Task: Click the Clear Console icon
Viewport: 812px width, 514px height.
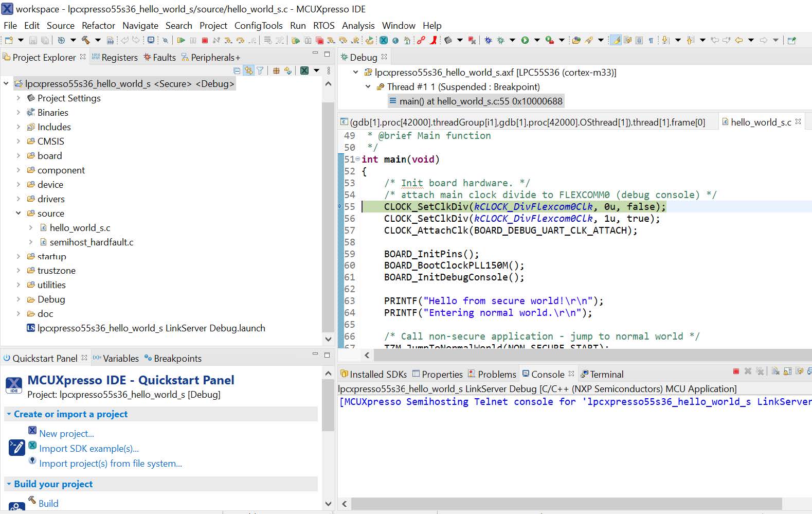Action: tap(775, 371)
